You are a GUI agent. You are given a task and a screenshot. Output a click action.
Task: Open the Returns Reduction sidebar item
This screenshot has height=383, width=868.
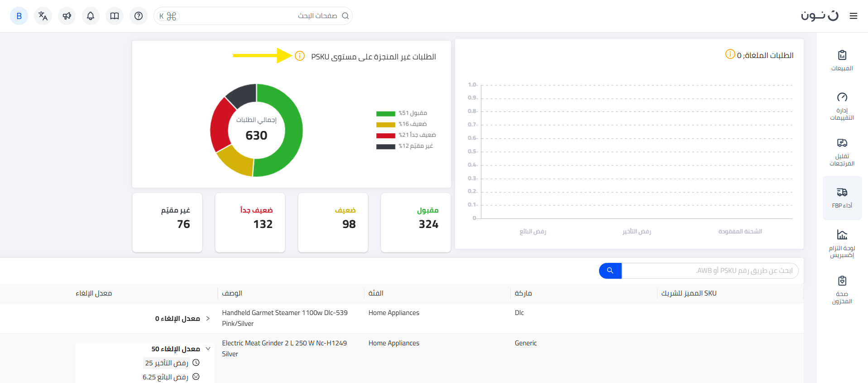842,152
